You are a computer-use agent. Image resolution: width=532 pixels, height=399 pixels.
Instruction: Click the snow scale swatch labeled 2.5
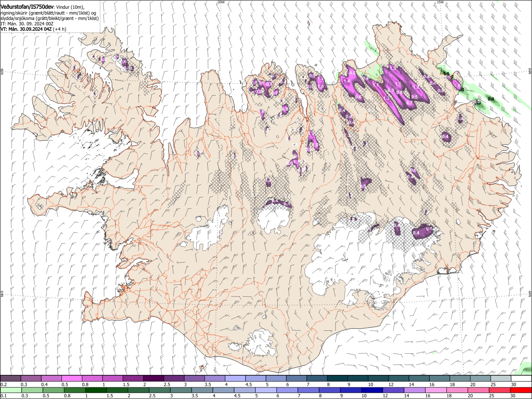[174, 379]
